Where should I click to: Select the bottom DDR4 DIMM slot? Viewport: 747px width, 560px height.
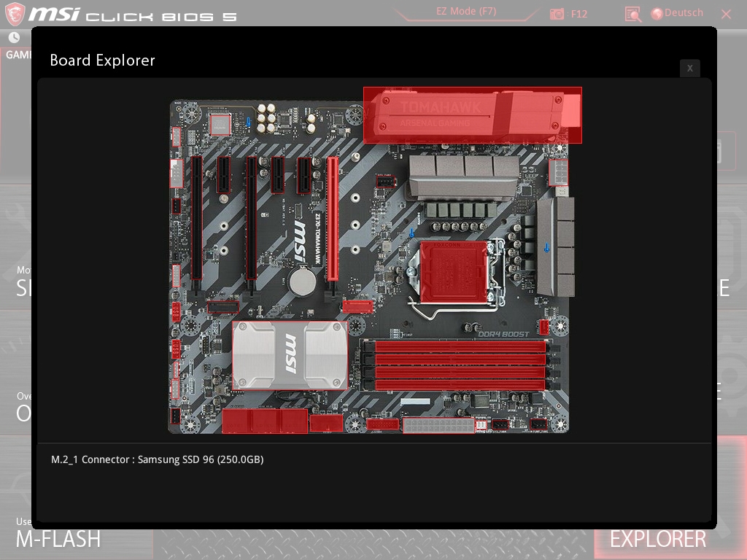(x=460, y=385)
